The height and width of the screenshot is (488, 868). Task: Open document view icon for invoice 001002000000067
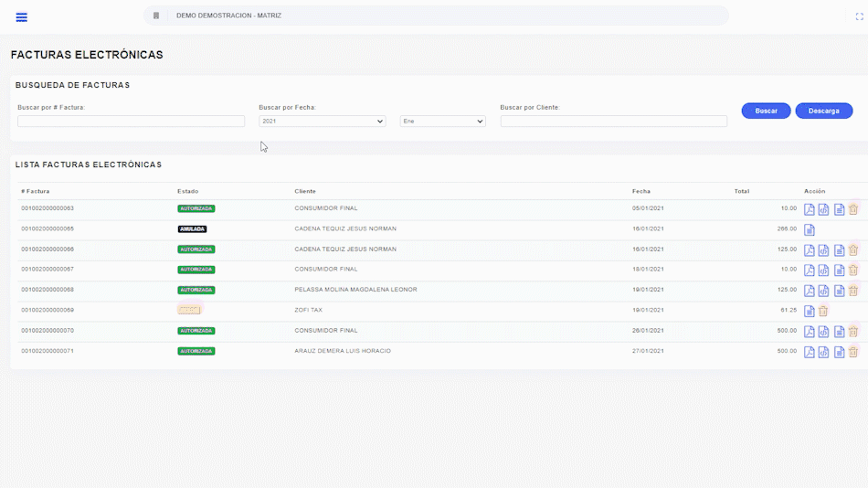tap(839, 271)
